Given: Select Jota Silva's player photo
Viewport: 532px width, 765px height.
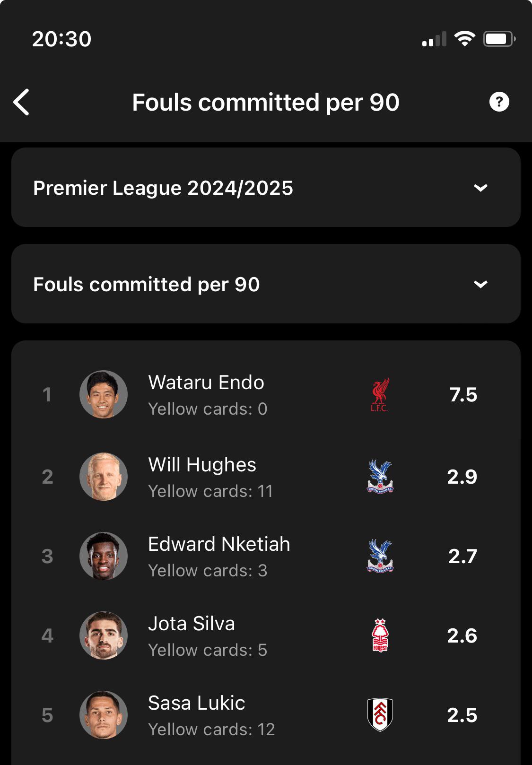Looking at the screenshot, I should click(104, 635).
